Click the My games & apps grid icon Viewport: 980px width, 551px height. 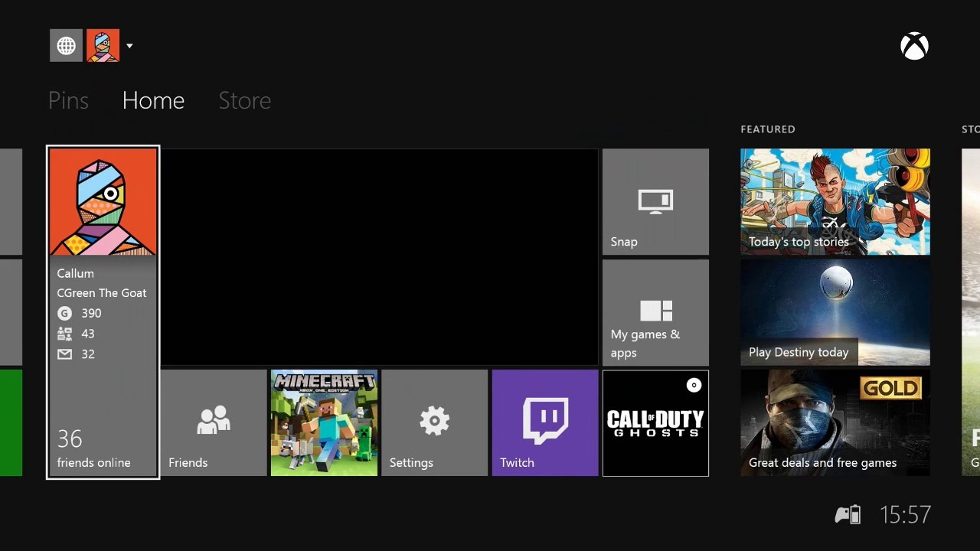click(655, 310)
